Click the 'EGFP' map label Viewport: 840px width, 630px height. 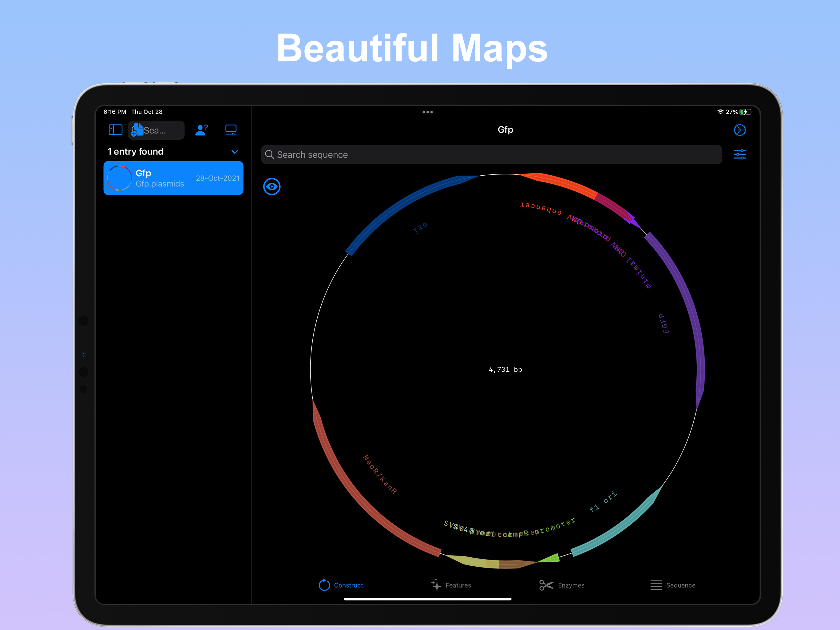(664, 324)
